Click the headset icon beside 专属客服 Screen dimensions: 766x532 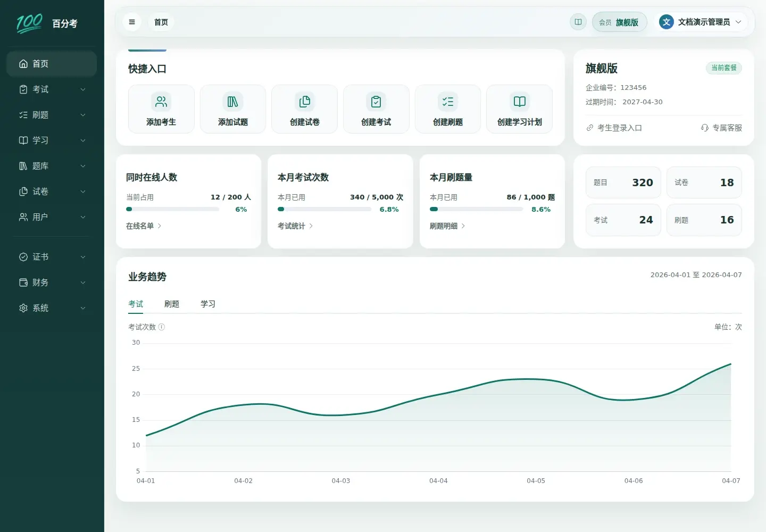coord(705,128)
